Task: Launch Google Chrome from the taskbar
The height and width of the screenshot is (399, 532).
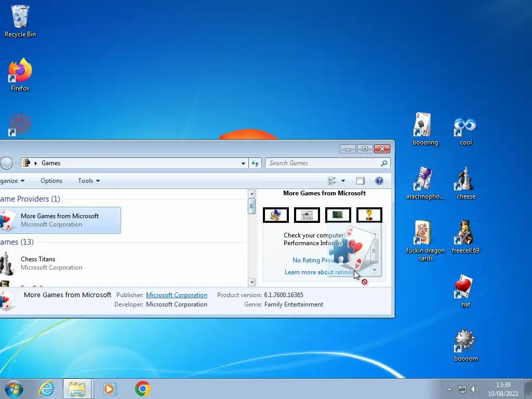Action: pos(142,389)
